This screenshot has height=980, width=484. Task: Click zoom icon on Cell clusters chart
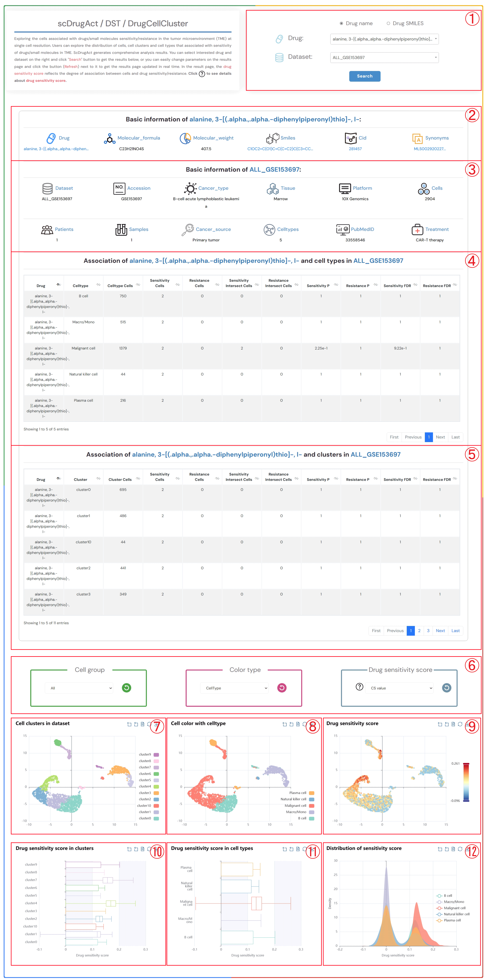[129, 724]
